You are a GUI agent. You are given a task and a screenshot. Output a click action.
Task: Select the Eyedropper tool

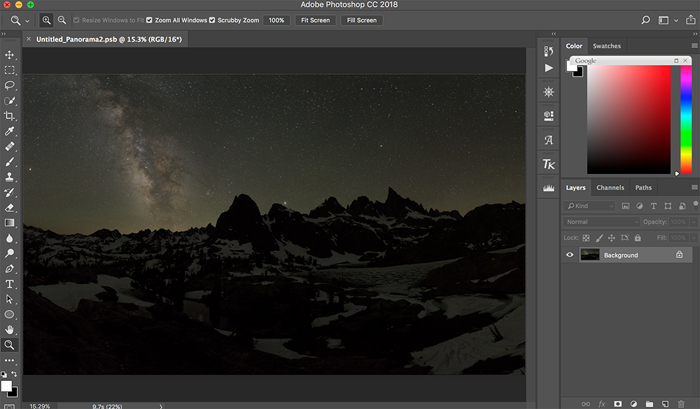coord(10,131)
